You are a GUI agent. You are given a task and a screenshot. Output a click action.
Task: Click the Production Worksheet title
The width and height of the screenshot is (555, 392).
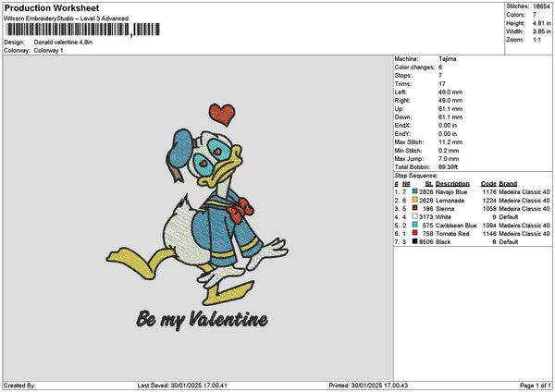click(x=52, y=7)
